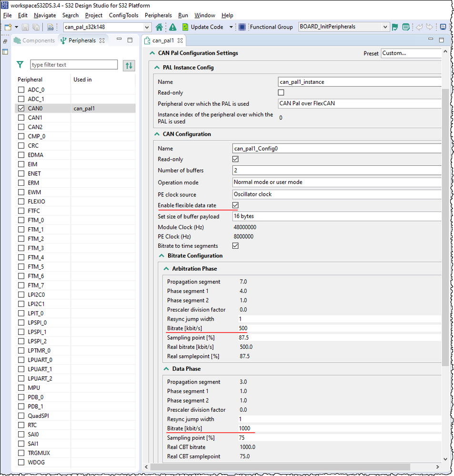Collapse the PAL Instance Config section
The width and height of the screenshot is (454, 476).
(157, 67)
